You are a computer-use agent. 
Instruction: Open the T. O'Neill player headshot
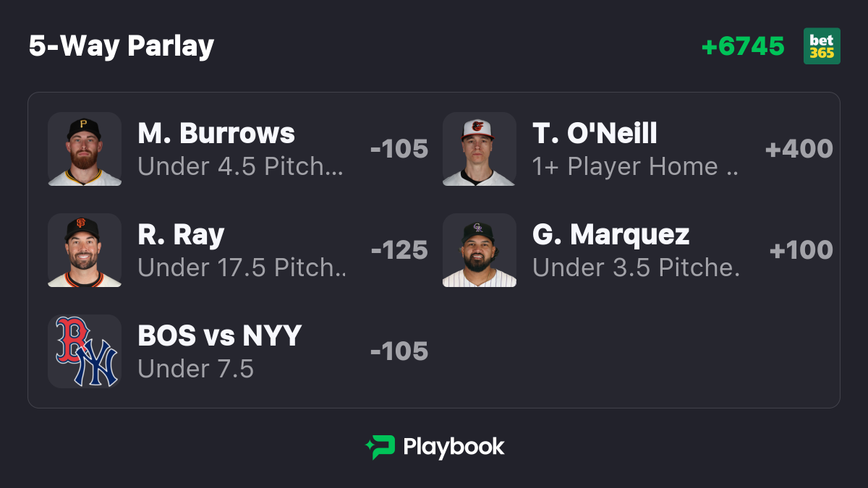click(x=480, y=149)
